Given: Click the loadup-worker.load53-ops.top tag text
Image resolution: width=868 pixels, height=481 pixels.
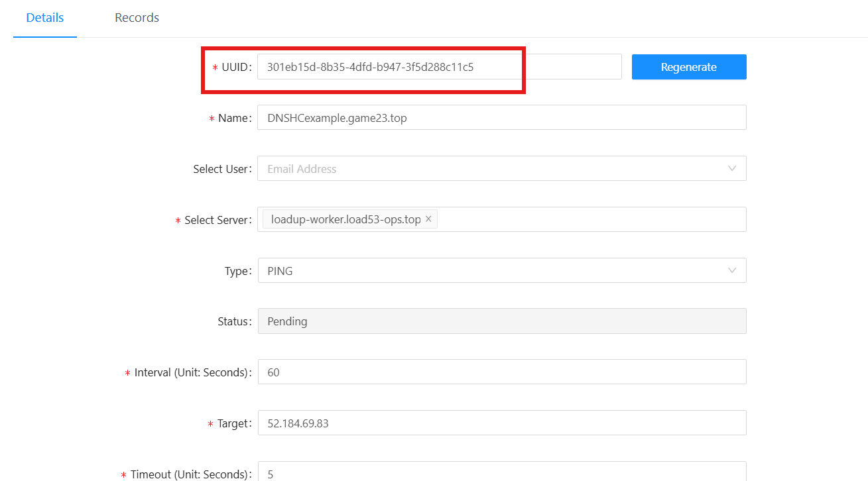Looking at the screenshot, I should pos(345,219).
